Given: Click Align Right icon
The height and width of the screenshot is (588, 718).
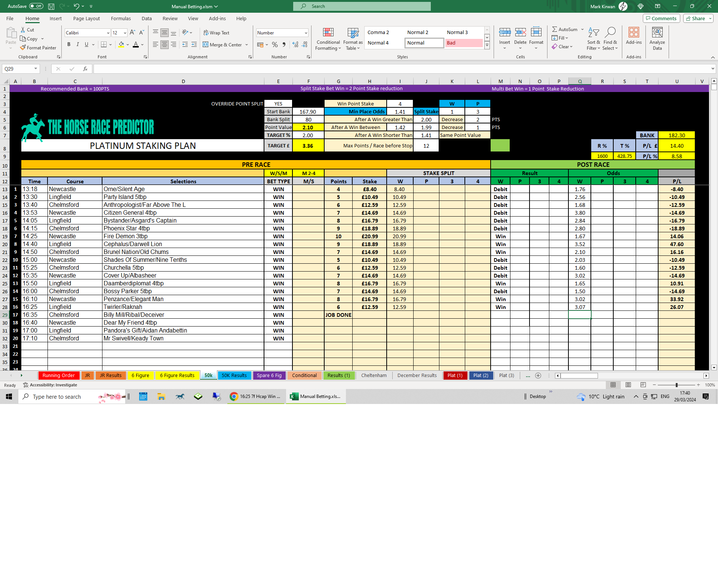Looking at the screenshot, I should pos(174,45).
